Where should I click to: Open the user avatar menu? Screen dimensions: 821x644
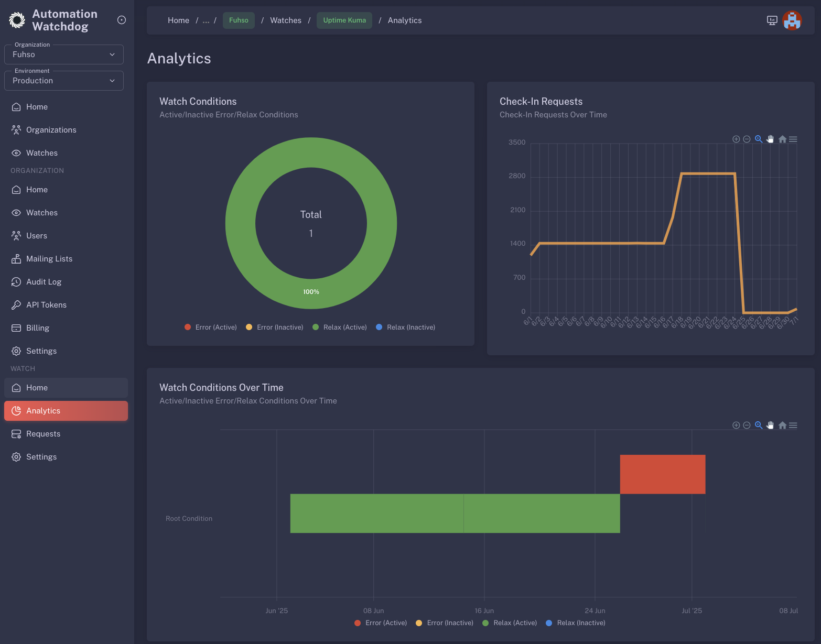point(792,20)
